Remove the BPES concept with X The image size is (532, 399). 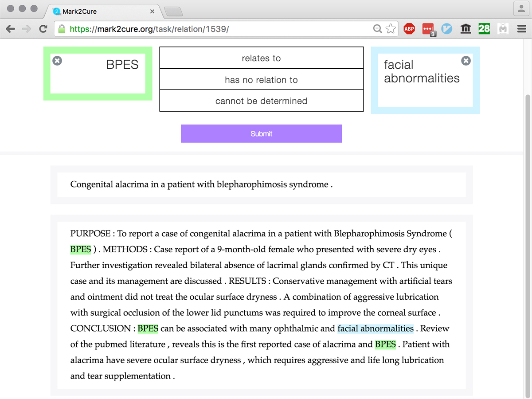[x=57, y=61]
